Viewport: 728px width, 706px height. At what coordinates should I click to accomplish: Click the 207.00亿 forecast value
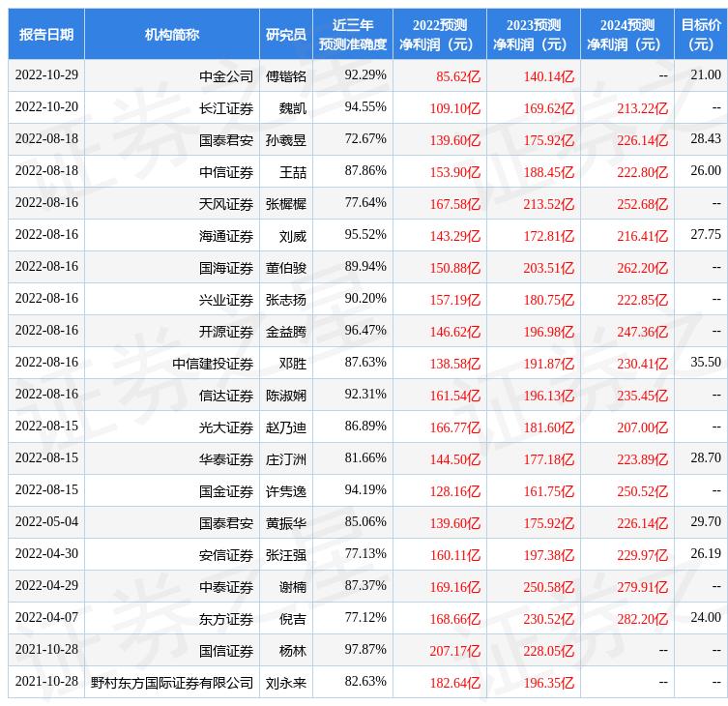coord(643,427)
